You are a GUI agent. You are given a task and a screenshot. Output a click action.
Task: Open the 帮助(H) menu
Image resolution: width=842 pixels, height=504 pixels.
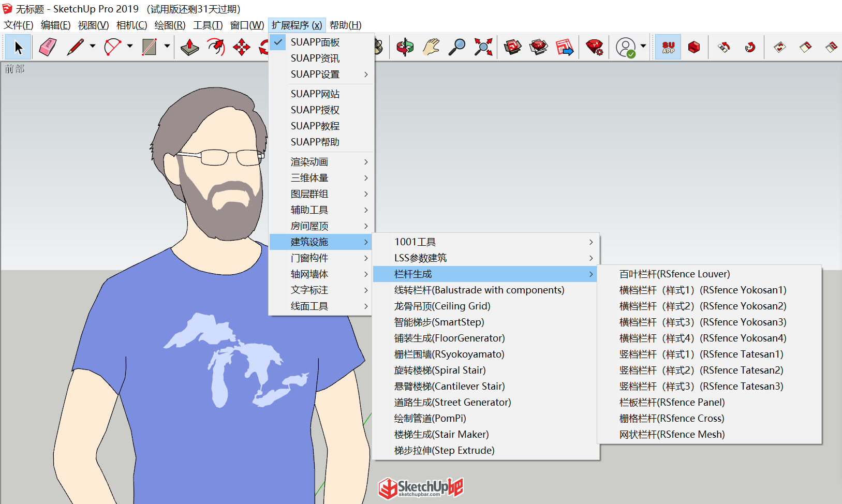[345, 25]
